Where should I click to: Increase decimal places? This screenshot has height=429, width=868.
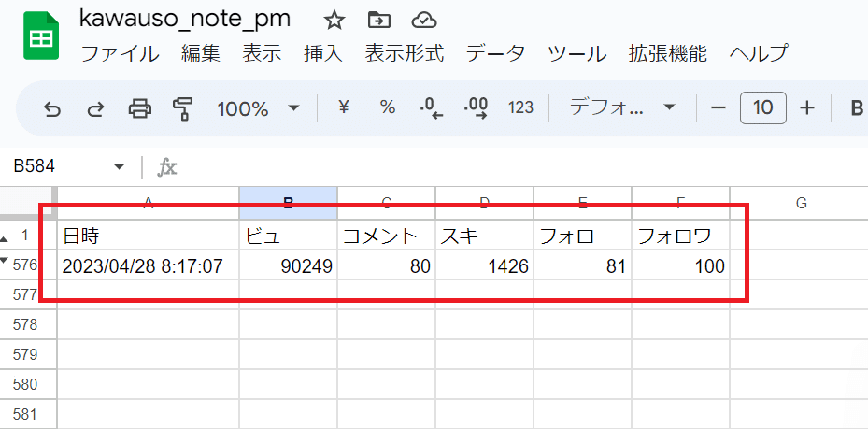[x=476, y=108]
